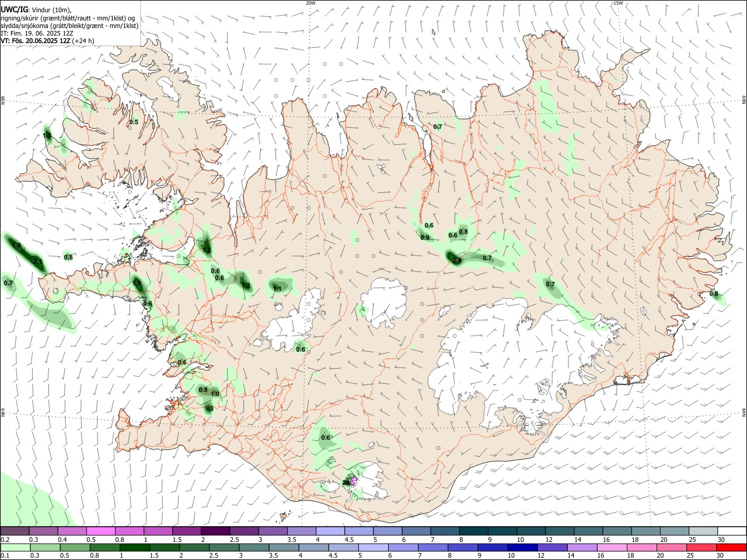This screenshot has height=560, width=747.
Task: Select the top-row swatch between 0.2 and 0.3
Action: pos(15,531)
